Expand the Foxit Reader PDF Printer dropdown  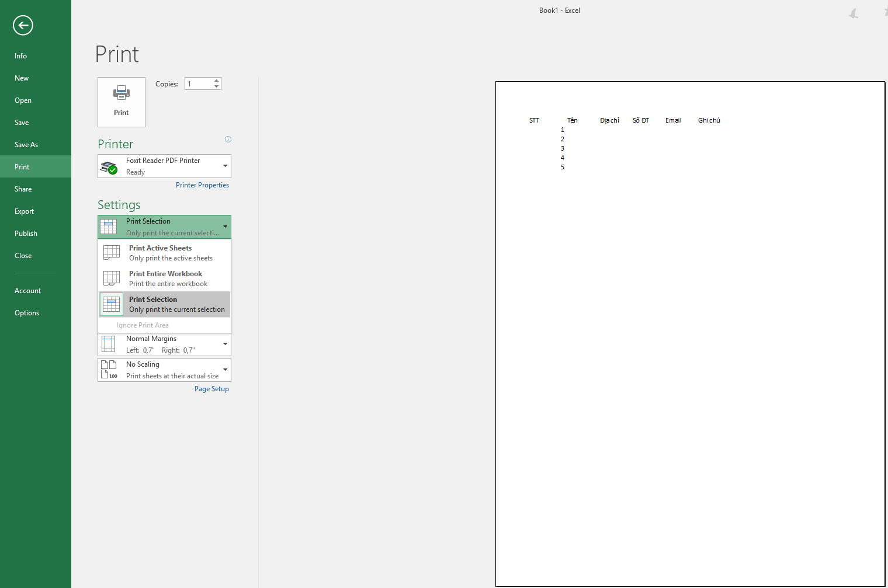[225, 166]
